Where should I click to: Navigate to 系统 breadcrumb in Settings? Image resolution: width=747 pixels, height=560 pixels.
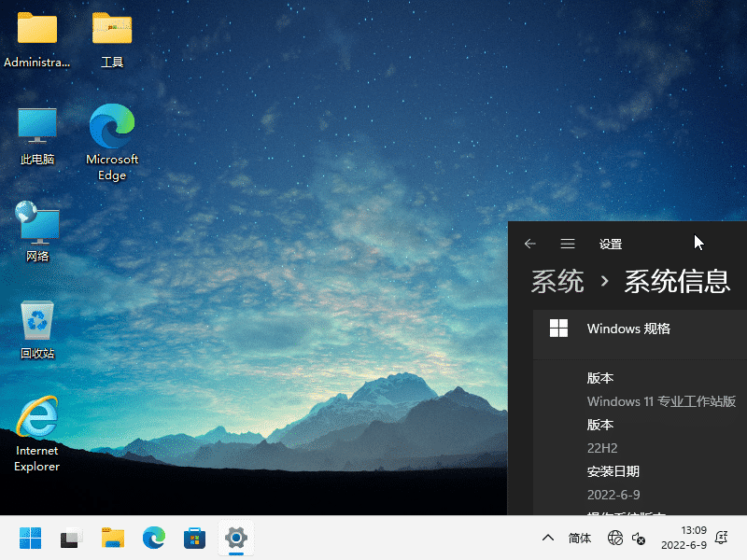click(x=557, y=281)
